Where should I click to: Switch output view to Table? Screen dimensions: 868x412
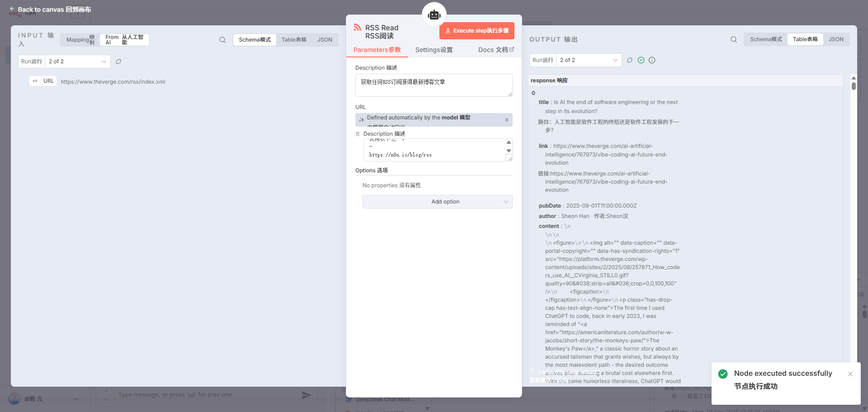[x=805, y=39]
